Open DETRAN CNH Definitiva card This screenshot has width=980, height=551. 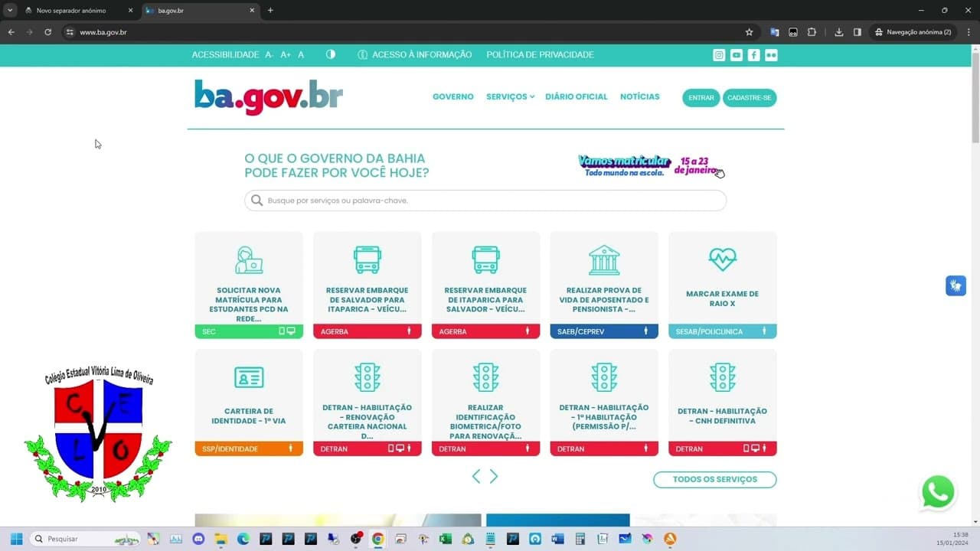(723, 403)
